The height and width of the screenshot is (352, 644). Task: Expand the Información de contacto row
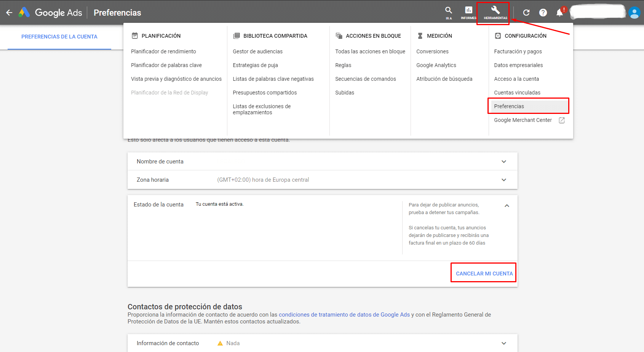click(x=322, y=343)
